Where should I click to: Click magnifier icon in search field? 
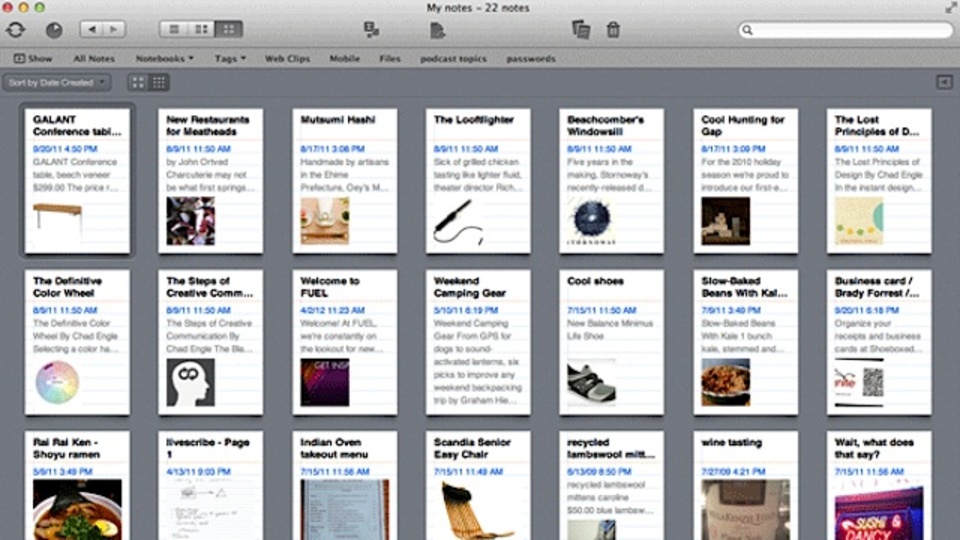coord(747,30)
